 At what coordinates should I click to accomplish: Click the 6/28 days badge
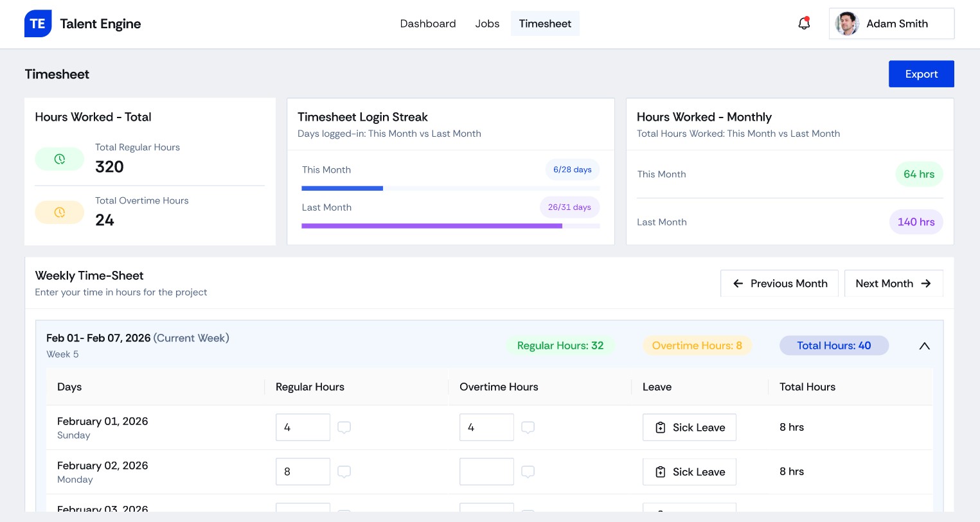coord(573,170)
